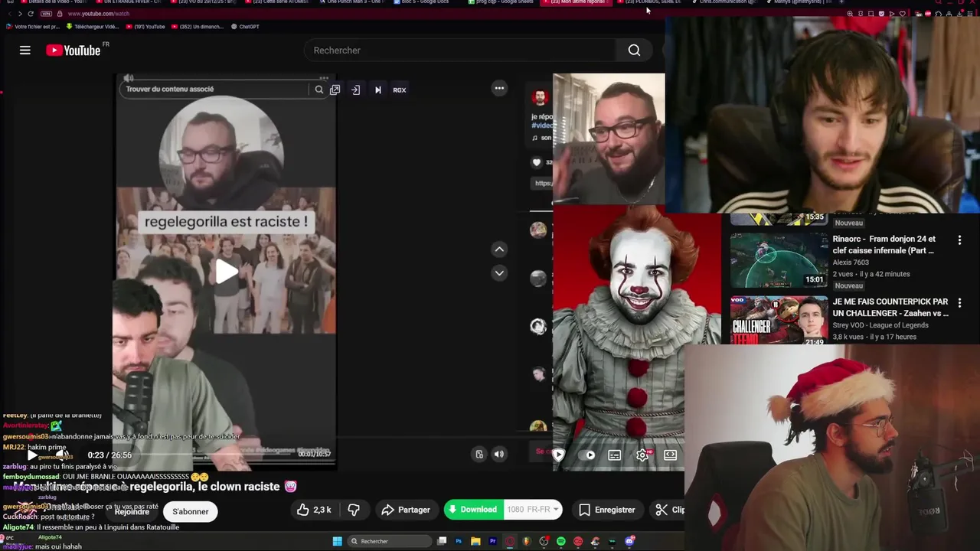
Task: Open the 'Télécharger Vidé...' bookmark
Action: (92, 27)
